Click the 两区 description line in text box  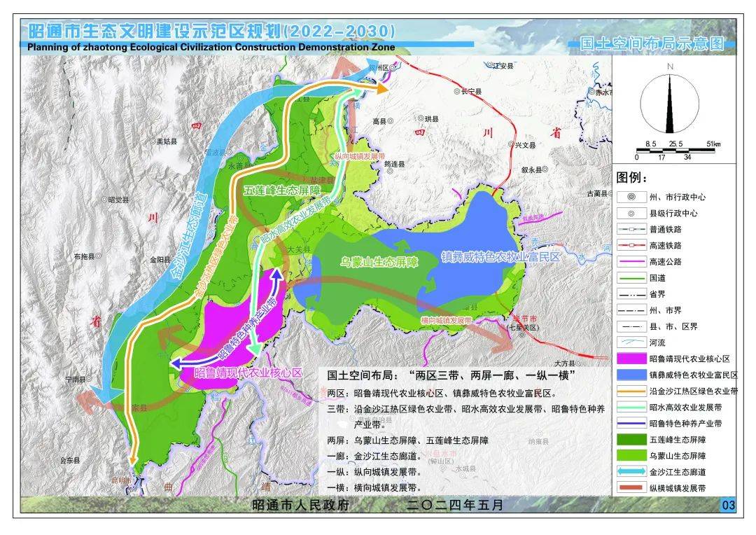tap(442, 393)
